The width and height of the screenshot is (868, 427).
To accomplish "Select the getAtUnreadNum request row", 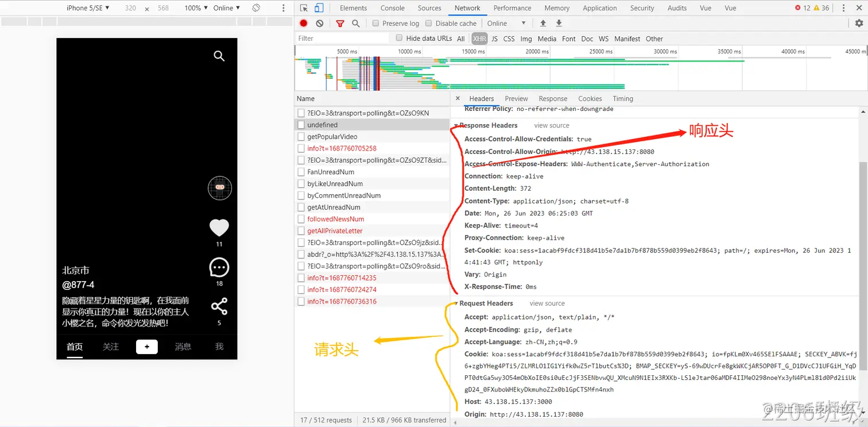I will pyautogui.click(x=372, y=207).
